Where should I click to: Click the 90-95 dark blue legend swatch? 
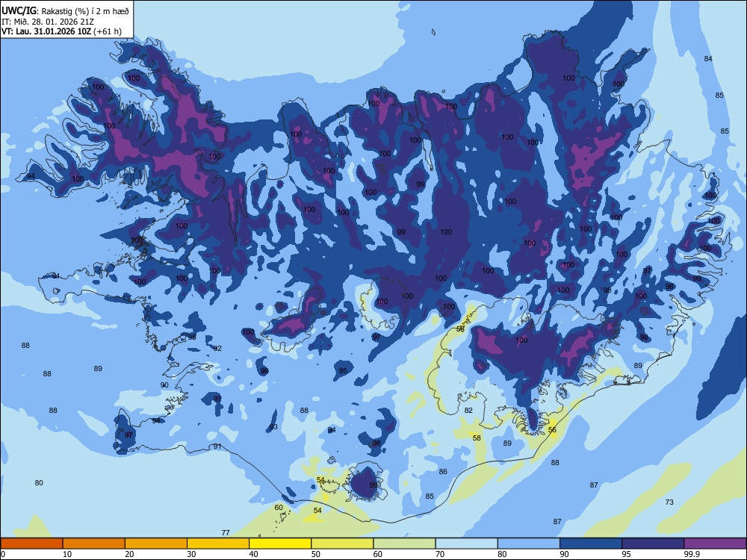pyautogui.click(x=591, y=544)
